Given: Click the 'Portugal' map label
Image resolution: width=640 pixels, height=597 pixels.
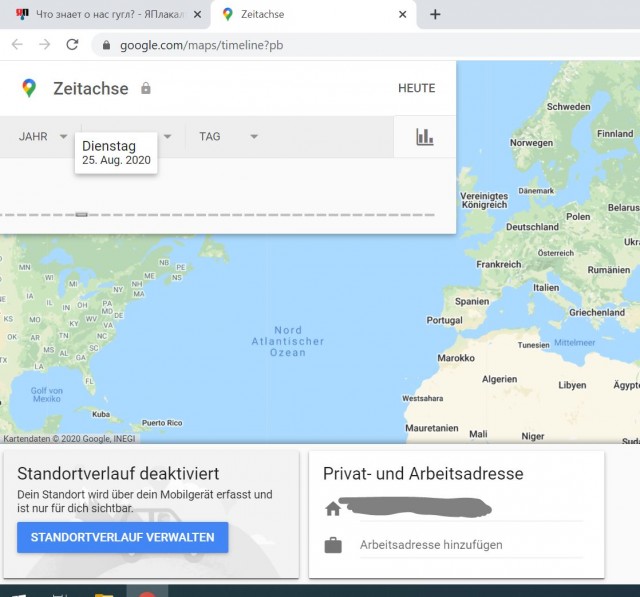Looking at the screenshot, I should pos(444,320).
